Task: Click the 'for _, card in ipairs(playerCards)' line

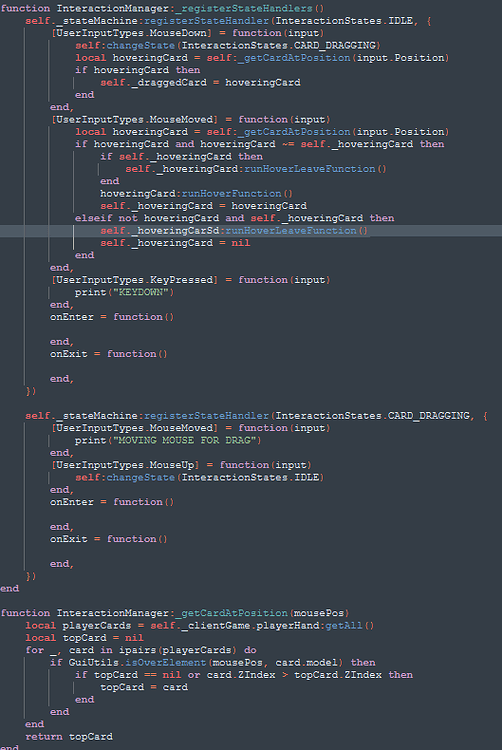Action: (x=141, y=651)
